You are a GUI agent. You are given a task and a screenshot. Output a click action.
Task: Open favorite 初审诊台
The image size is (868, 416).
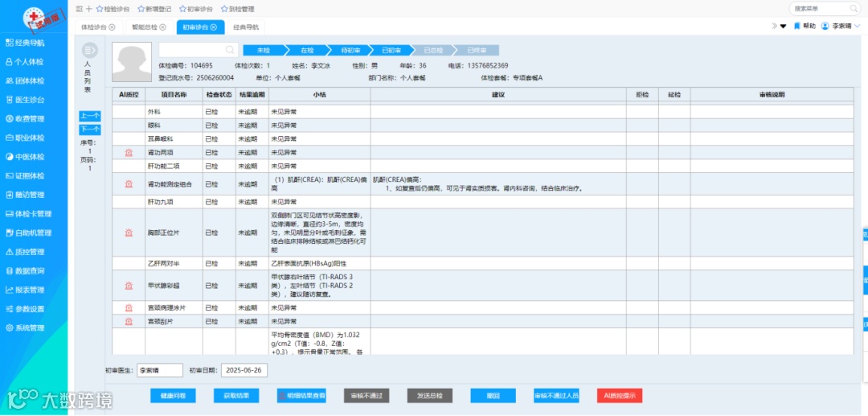click(x=195, y=9)
